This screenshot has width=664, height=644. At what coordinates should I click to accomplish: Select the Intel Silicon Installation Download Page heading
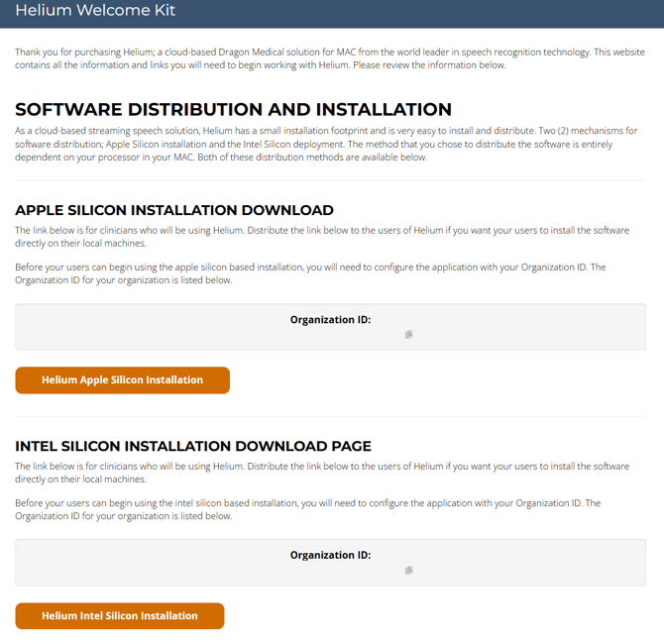(x=193, y=446)
